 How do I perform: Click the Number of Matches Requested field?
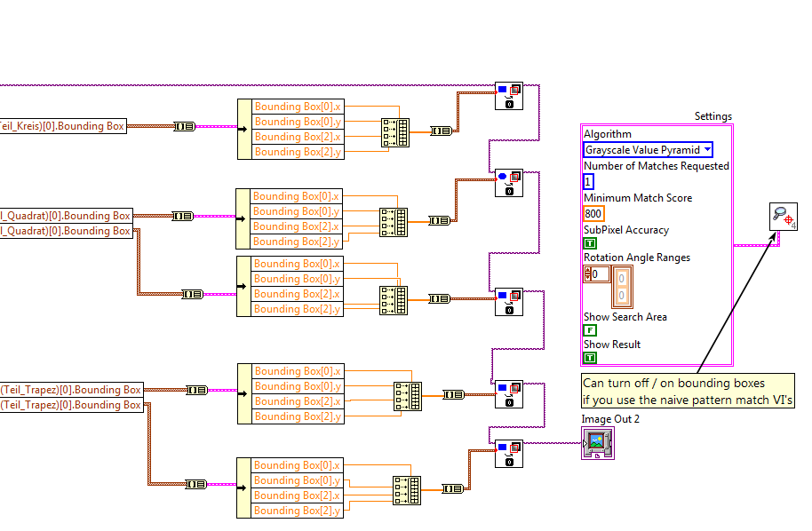point(588,181)
